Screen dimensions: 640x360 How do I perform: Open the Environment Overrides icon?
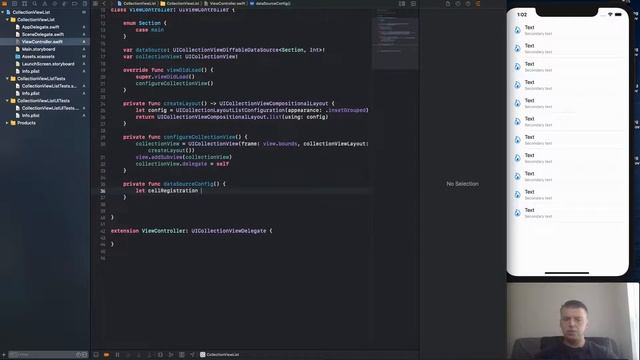(182, 355)
